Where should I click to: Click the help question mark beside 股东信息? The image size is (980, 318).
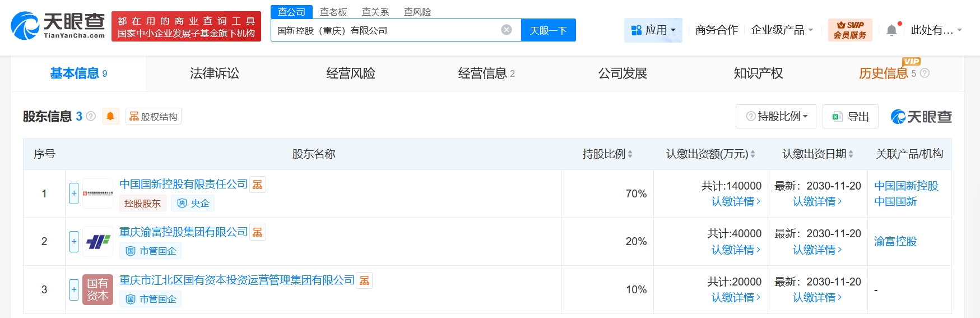pyautogui.click(x=91, y=116)
